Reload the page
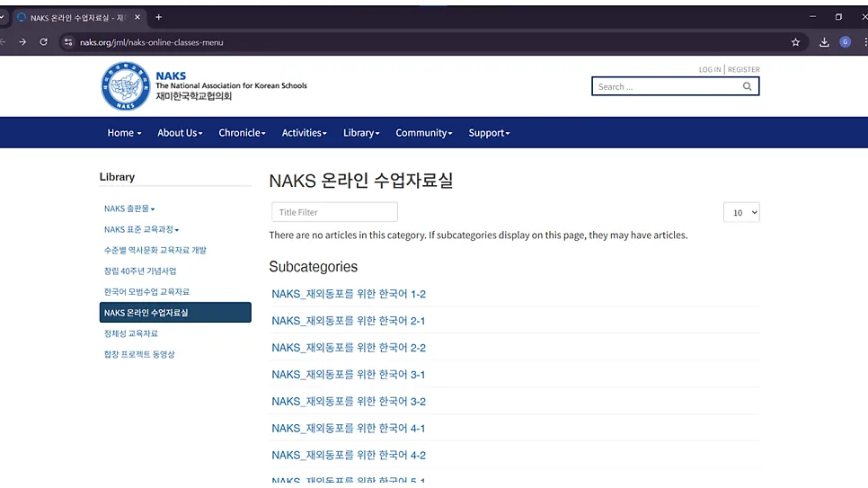Image resolution: width=868 pixels, height=488 pixels. click(44, 42)
